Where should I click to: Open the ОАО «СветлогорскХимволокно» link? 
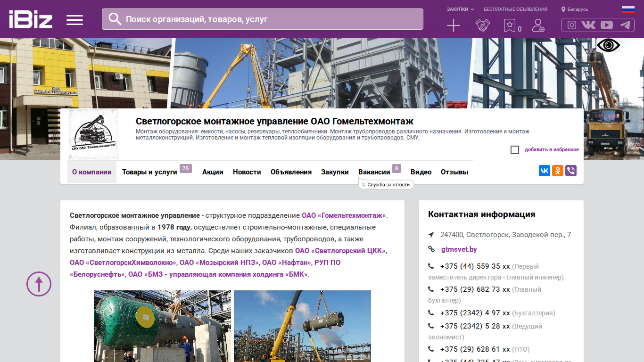pos(123,263)
